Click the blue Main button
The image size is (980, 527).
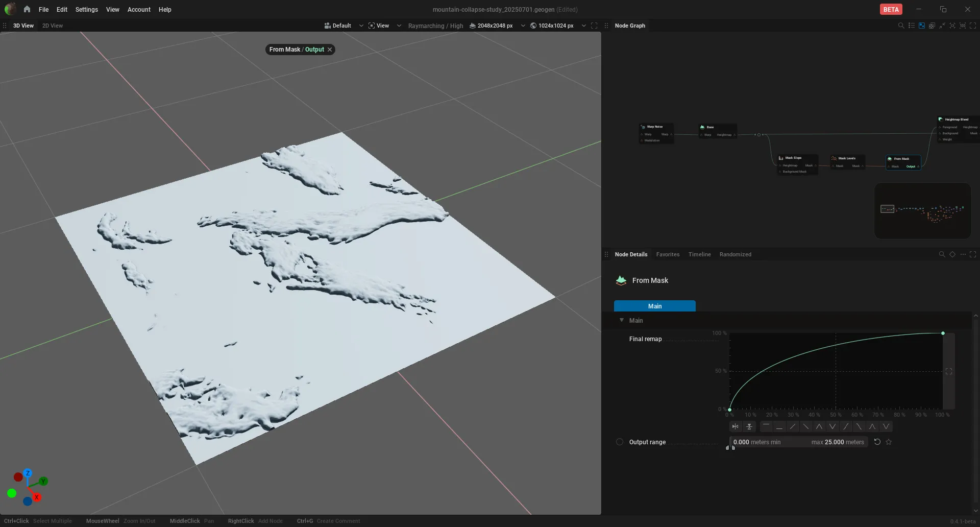654,306
